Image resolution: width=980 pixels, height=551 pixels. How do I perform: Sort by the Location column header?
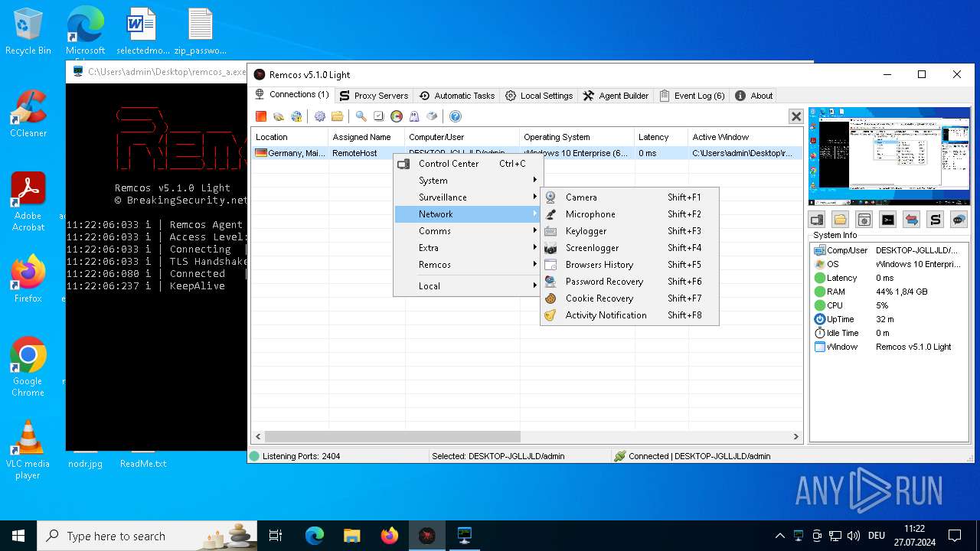pyautogui.click(x=290, y=137)
